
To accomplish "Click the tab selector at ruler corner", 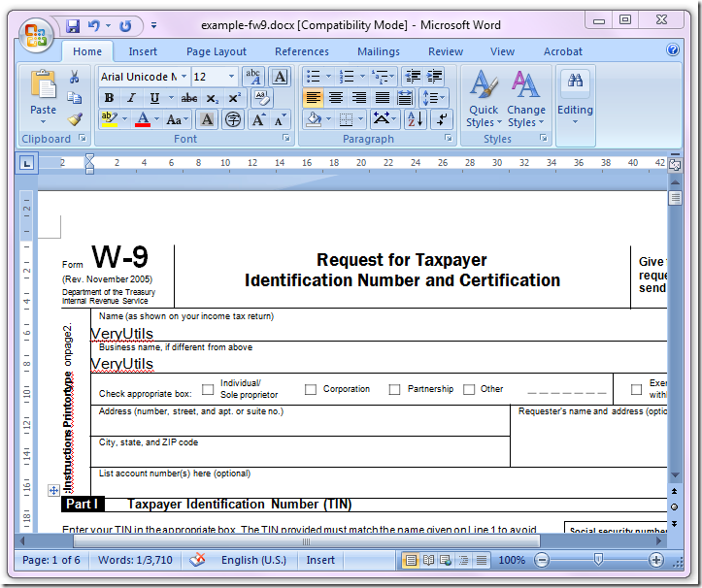I will pyautogui.click(x=27, y=163).
